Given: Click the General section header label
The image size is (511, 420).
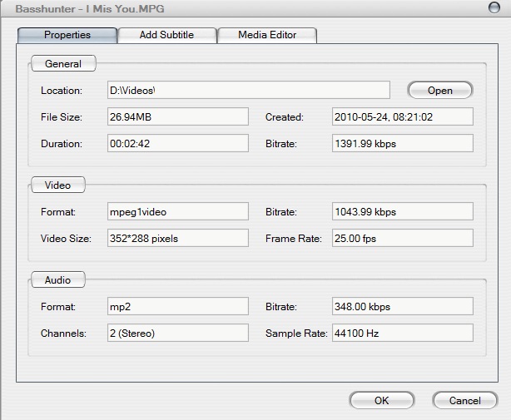Looking at the screenshot, I should (x=63, y=63).
